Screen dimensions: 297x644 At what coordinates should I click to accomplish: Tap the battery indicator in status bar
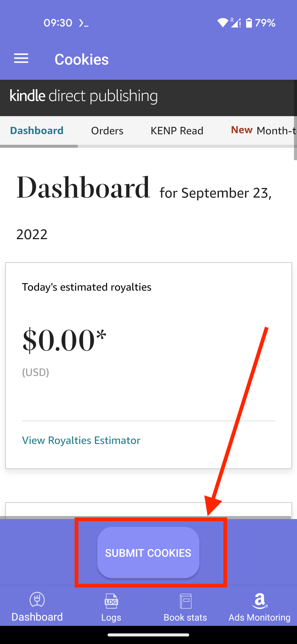point(249,23)
